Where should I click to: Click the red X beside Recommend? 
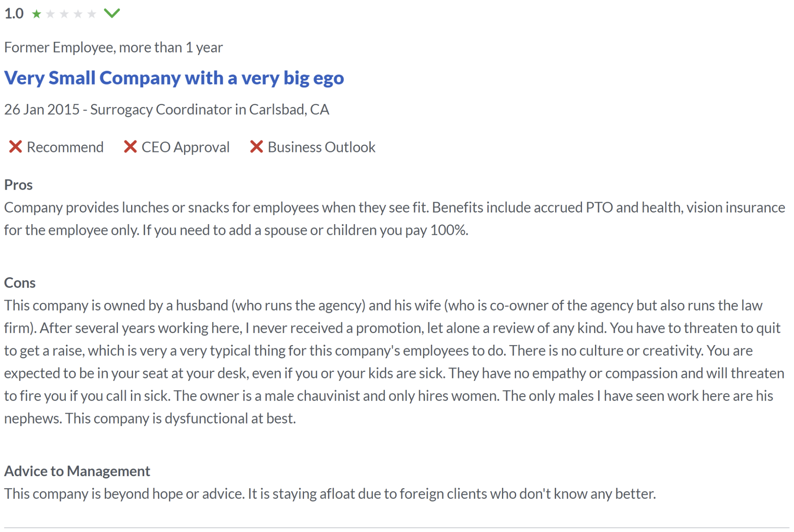coord(16,147)
